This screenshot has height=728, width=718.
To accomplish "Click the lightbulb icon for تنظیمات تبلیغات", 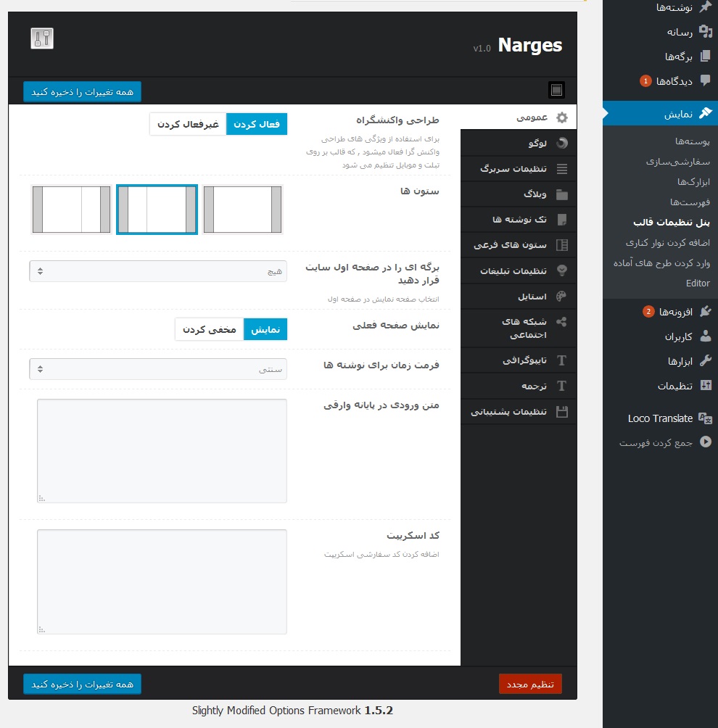I will tap(561, 270).
